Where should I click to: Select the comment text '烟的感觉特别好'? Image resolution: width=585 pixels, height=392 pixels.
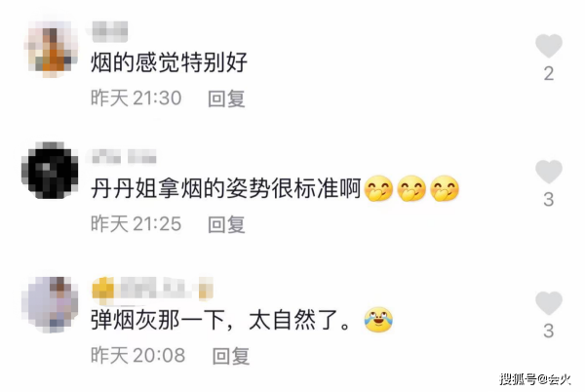click(x=169, y=62)
